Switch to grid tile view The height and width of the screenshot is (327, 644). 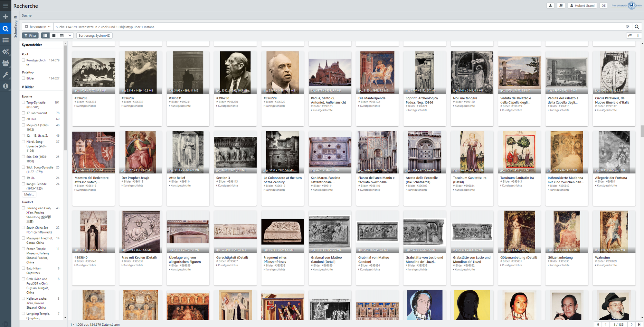tap(45, 35)
